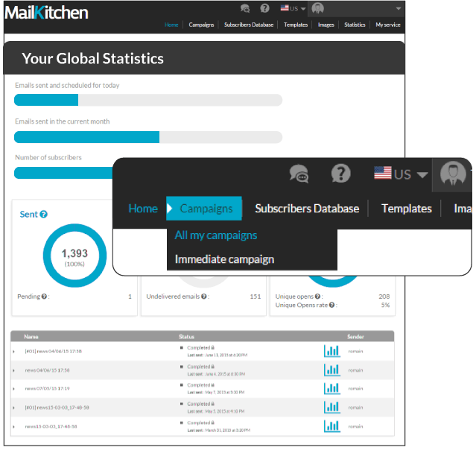Open Statistics in the top navigation bar
This screenshot has height=450, width=476.
(355, 25)
